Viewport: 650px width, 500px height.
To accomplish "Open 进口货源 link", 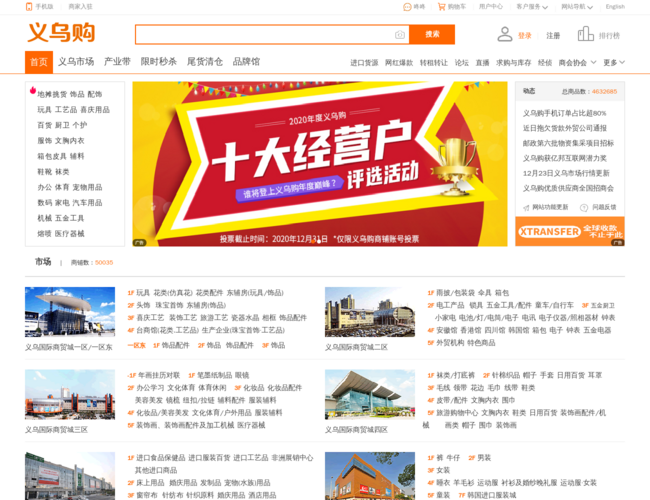I will point(364,63).
